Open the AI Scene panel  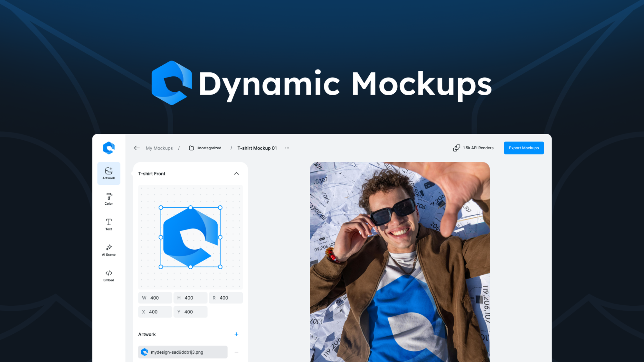click(x=109, y=250)
